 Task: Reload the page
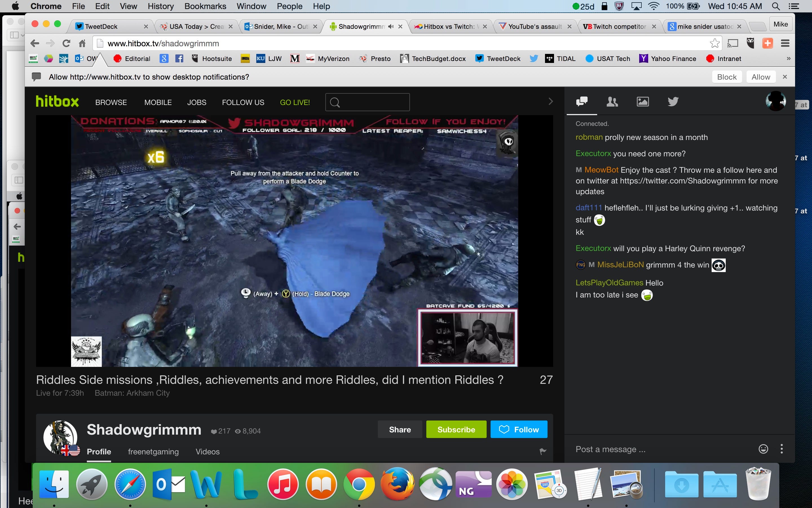(x=67, y=43)
